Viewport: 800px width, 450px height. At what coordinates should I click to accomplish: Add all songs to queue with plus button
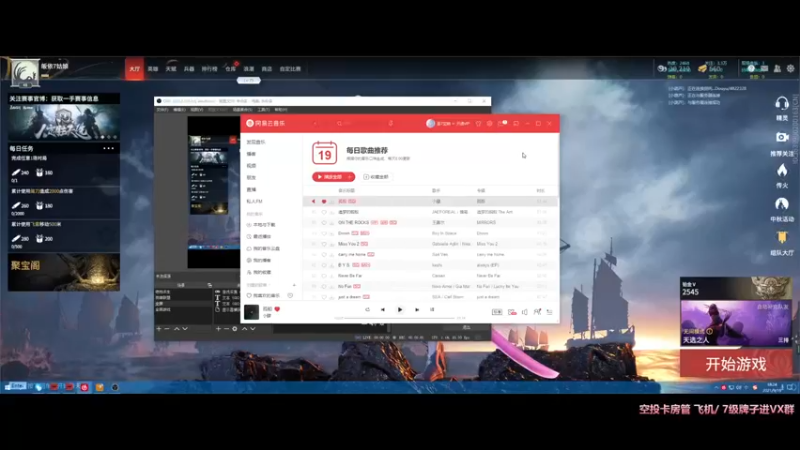tap(350, 177)
